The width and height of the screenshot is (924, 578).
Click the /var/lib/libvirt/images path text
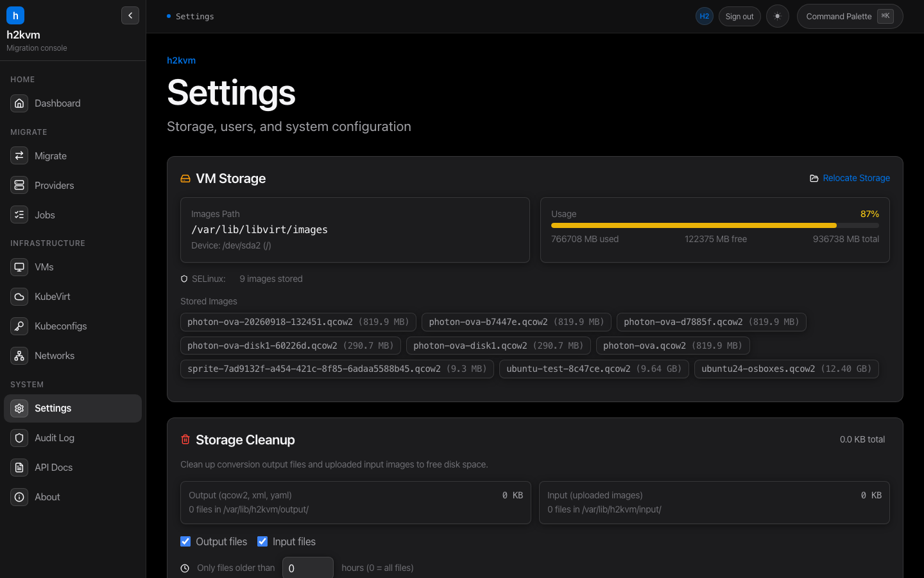click(x=259, y=230)
